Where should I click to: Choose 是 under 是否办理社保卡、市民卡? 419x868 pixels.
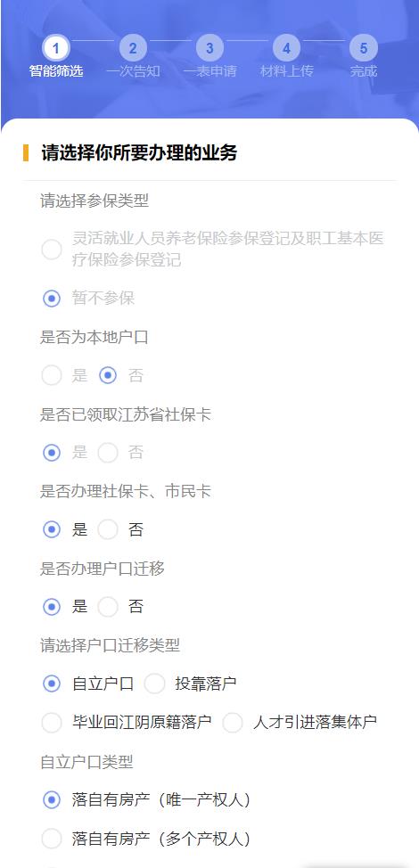point(52,529)
